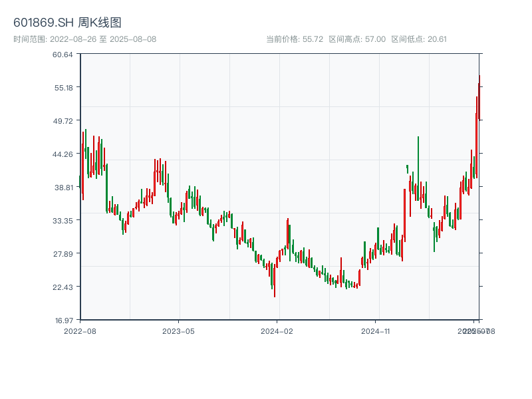Click the y-axis value 27.89

pyautogui.click(x=63, y=254)
